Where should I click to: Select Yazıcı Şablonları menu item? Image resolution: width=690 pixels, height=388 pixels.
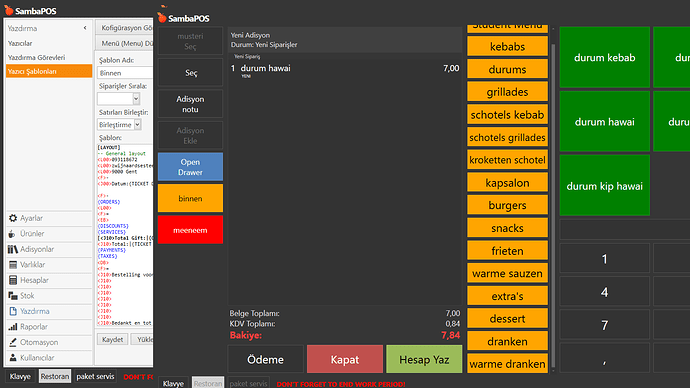49,71
